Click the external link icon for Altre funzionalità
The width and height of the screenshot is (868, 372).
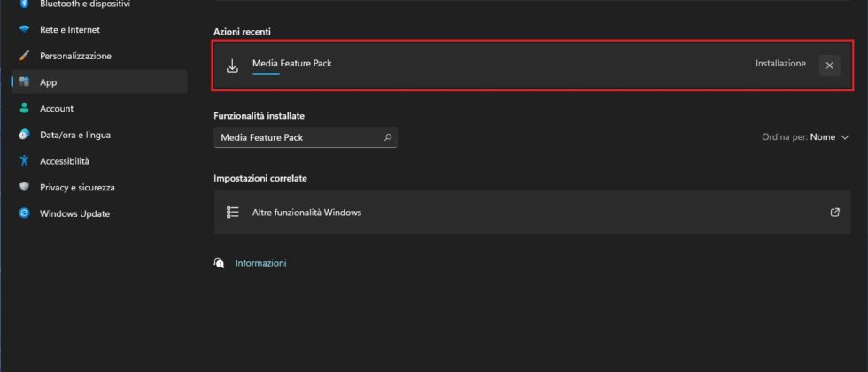pos(833,213)
